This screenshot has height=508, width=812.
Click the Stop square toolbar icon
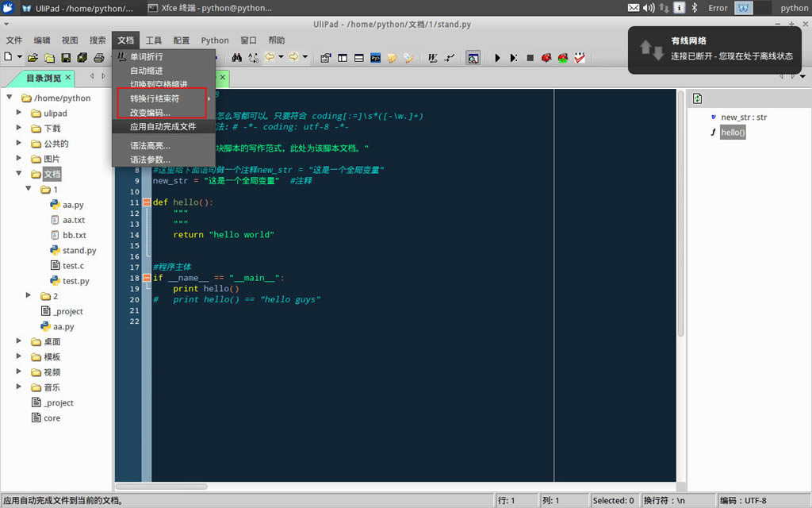(530, 58)
